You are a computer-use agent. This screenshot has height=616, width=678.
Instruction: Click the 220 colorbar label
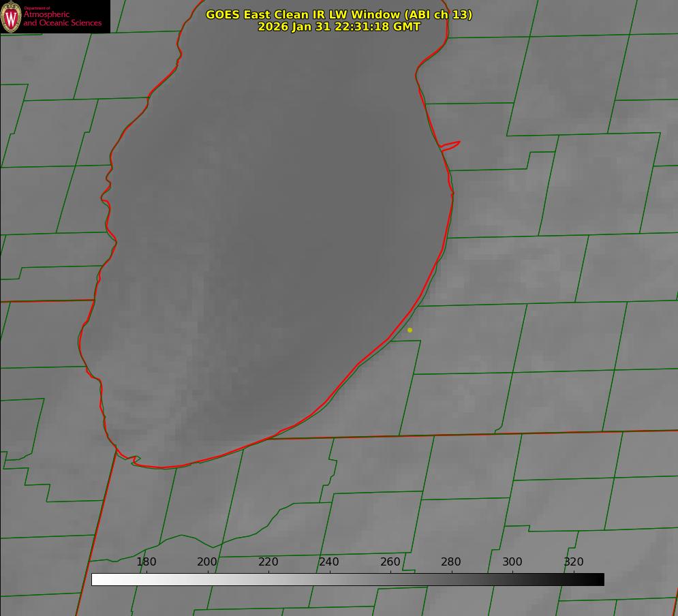(268, 561)
